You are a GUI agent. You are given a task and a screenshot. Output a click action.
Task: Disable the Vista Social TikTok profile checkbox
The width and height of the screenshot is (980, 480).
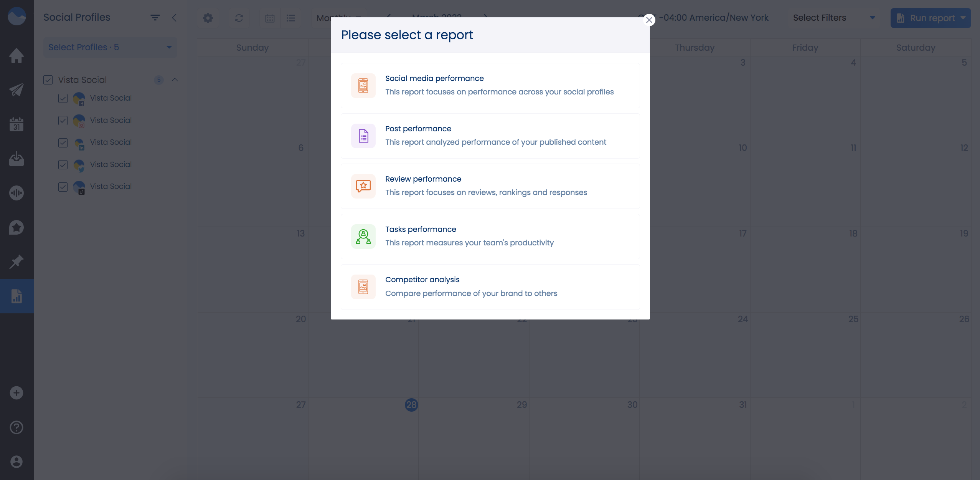(63, 187)
